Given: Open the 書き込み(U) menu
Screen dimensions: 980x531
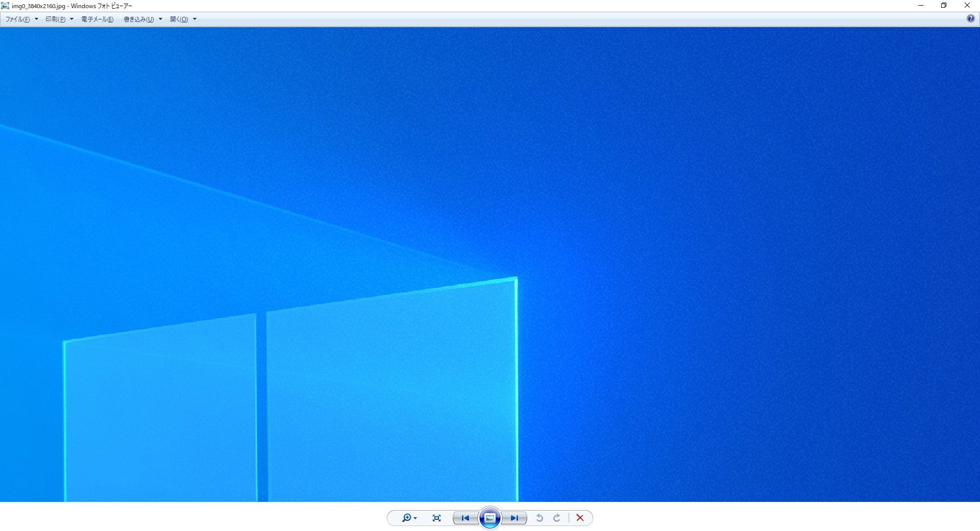Looking at the screenshot, I should [138, 19].
